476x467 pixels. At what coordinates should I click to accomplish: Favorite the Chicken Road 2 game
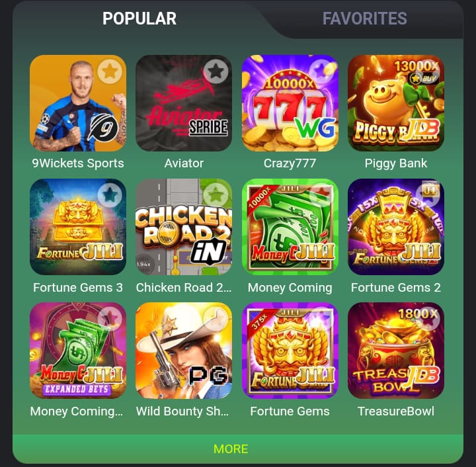tap(216, 195)
